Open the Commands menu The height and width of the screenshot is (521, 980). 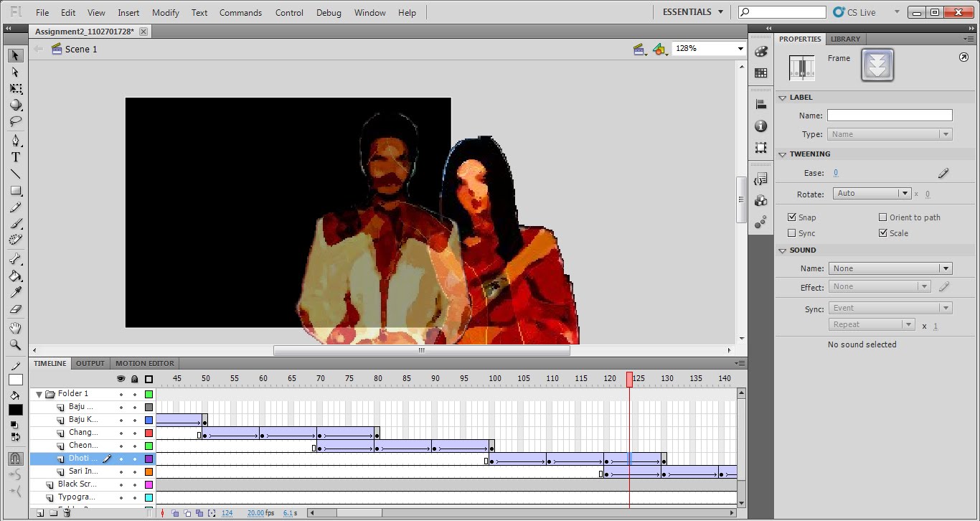point(240,12)
